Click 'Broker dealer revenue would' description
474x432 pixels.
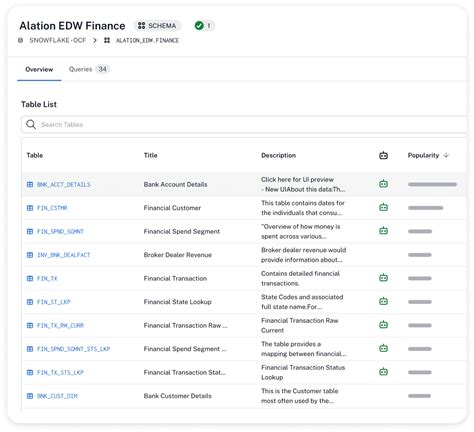tap(303, 250)
